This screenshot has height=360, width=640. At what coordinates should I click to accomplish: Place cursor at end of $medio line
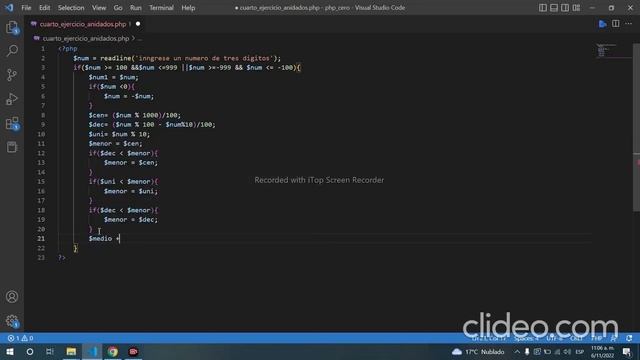pyautogui.click(x=120, y=239)
